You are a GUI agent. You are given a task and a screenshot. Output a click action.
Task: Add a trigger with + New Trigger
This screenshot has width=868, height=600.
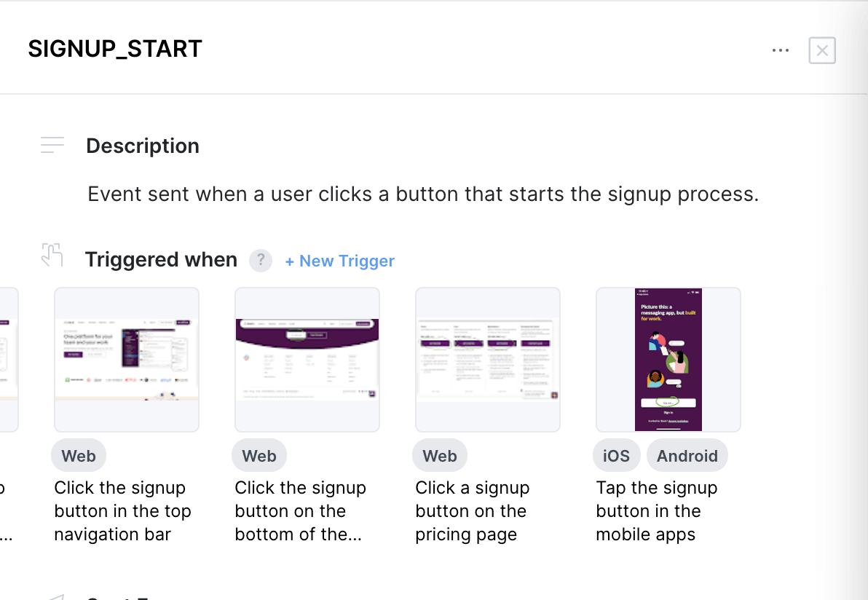point(339,261)
